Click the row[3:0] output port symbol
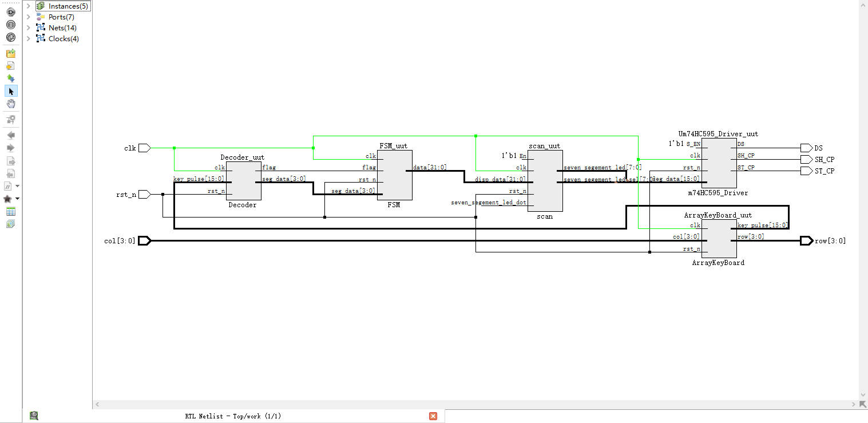The width and height of the screenshot is (868, 423). pos(807,240)
